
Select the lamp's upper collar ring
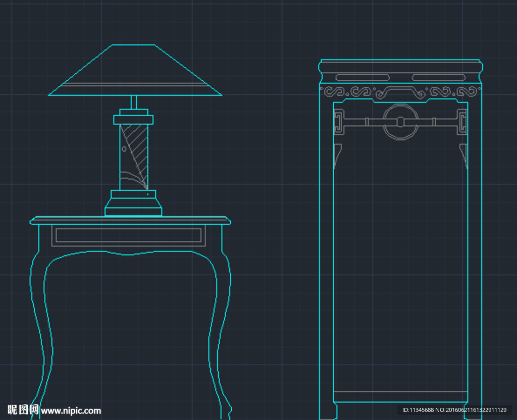(x=133, y=119)
